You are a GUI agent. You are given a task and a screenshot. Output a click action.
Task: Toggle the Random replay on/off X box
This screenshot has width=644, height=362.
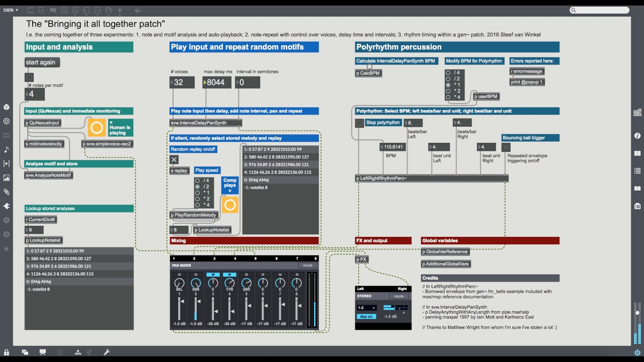click(x=174, y=160)
